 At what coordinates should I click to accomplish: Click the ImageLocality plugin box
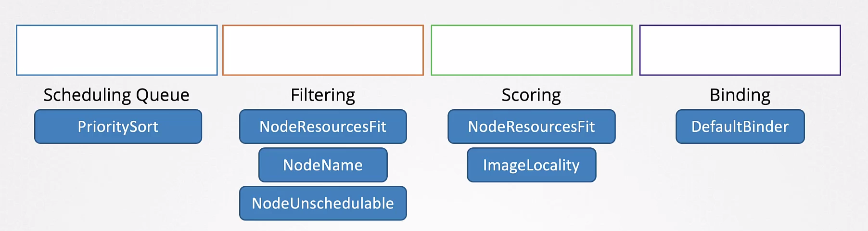pos(531,165)
